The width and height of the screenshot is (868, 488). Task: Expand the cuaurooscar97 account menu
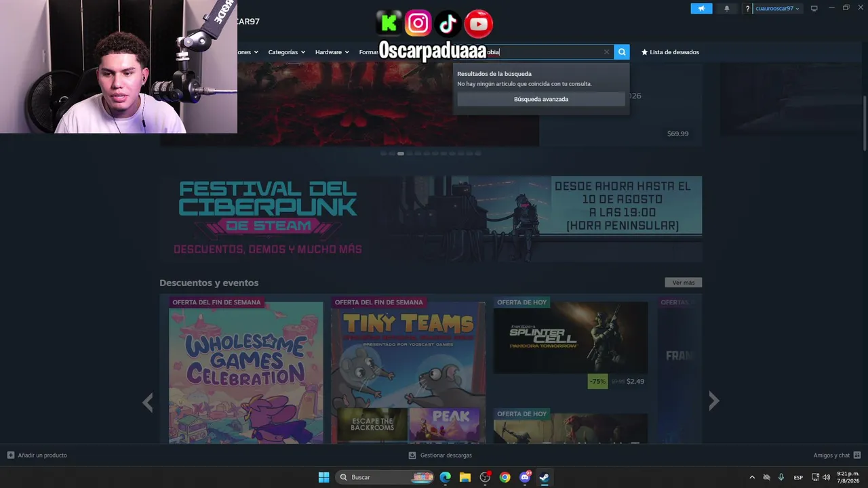coord(778,9)
